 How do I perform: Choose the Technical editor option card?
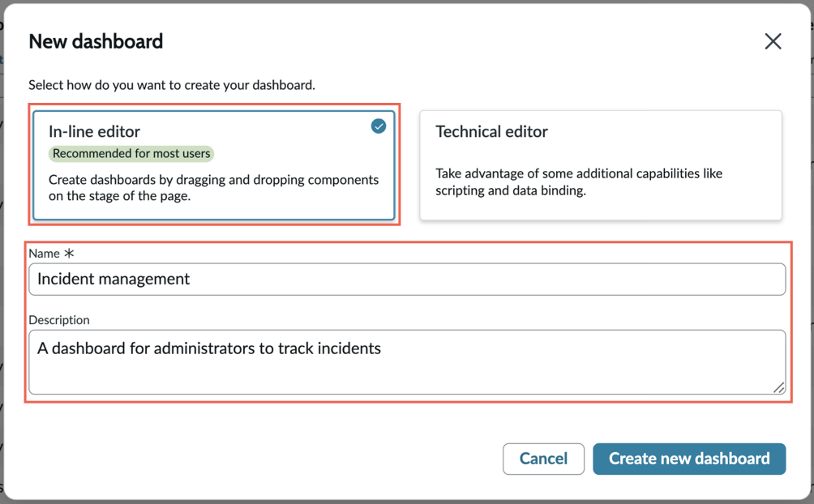[601, 165]
